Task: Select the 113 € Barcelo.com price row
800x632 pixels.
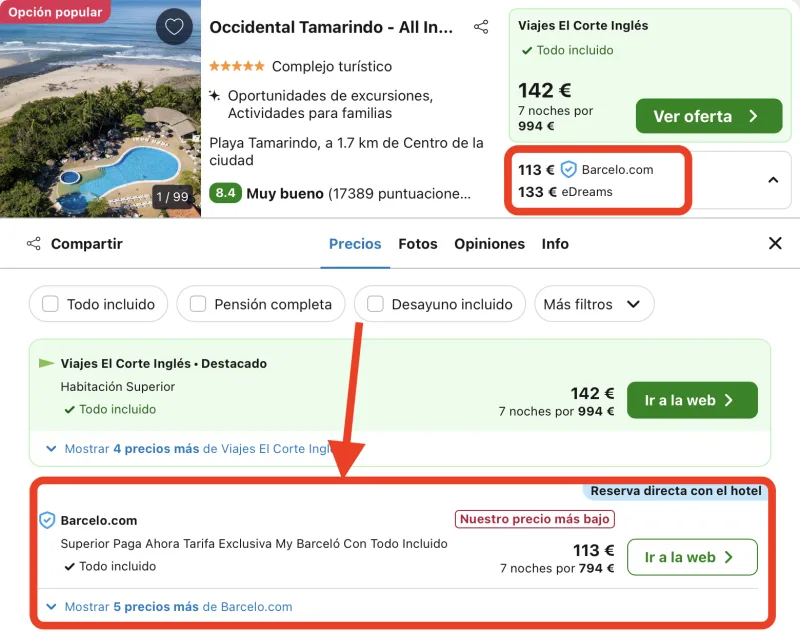Action: 586,169
